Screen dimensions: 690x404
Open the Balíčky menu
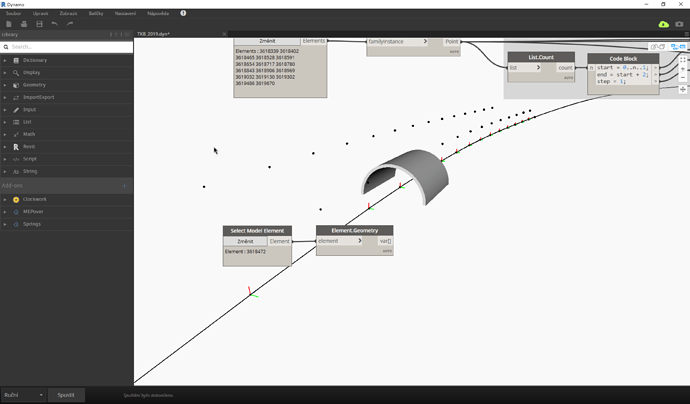[x=96, y=13]
